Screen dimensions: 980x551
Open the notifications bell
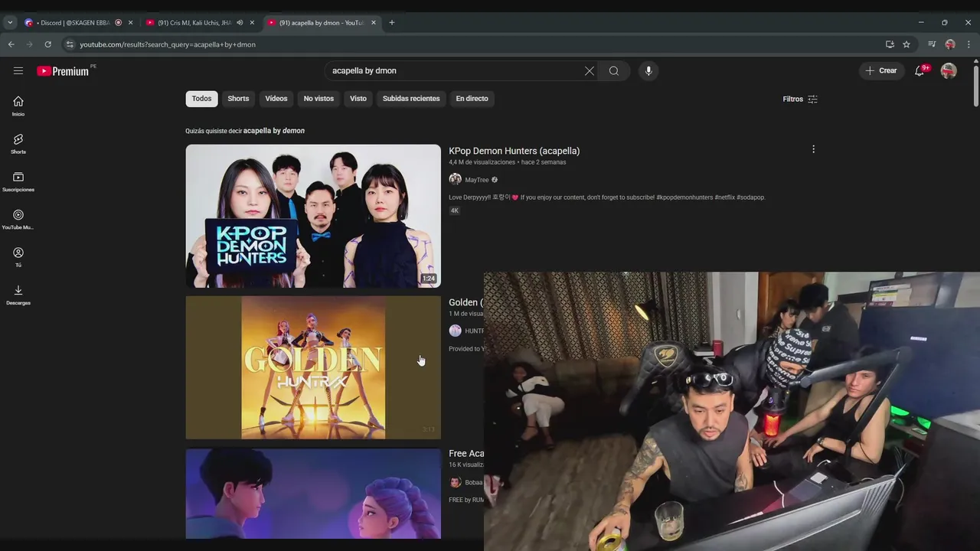(x=920, y=70)
